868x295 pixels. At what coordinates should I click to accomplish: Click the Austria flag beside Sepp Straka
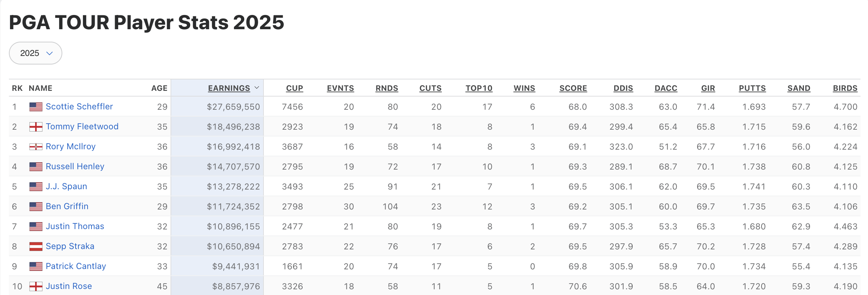(36, 247)
